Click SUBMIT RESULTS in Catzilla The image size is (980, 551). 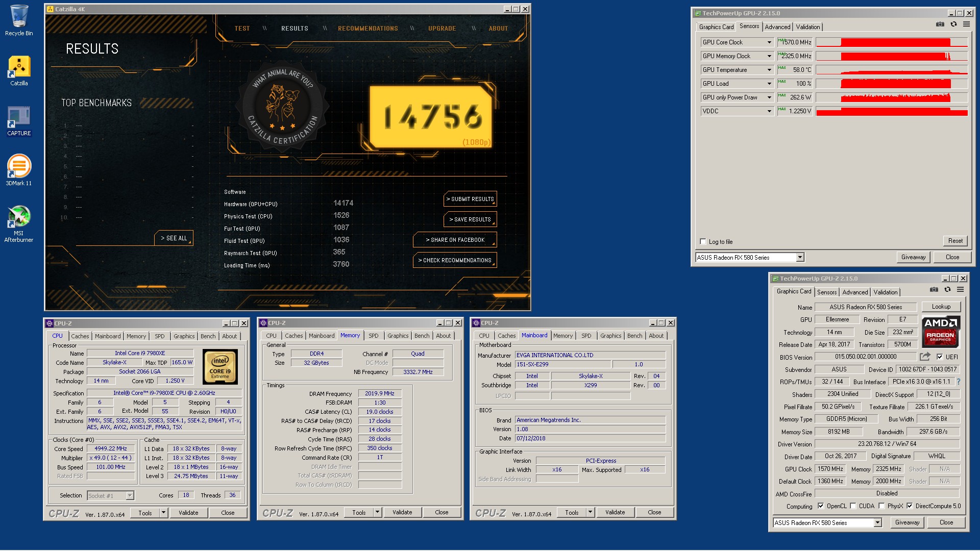(470, 199)
